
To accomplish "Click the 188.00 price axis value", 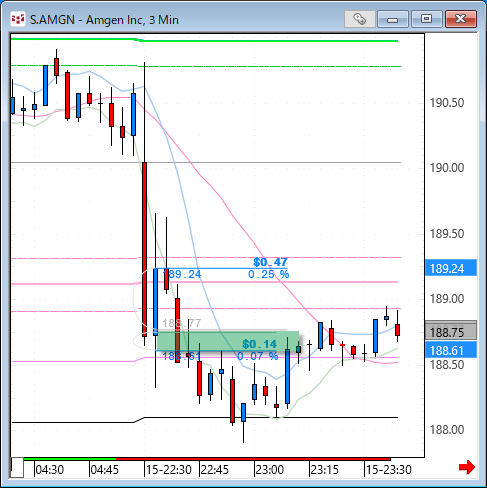I will click(447, 430).
